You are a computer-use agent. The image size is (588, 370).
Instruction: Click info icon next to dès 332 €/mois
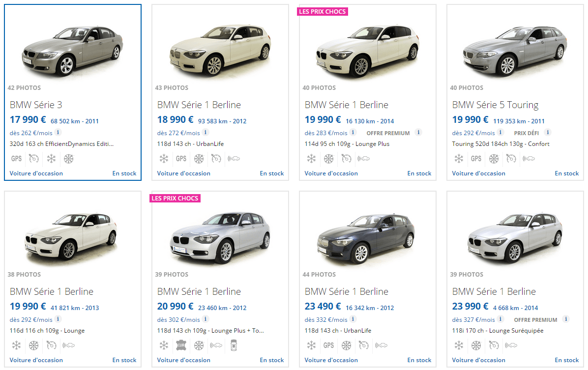(353, 319)
